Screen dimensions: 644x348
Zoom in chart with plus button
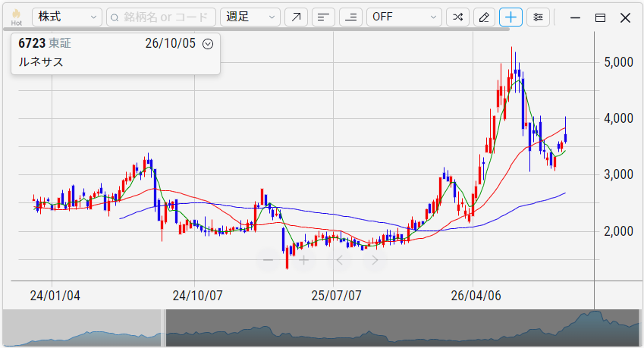(x=303, y=260)
